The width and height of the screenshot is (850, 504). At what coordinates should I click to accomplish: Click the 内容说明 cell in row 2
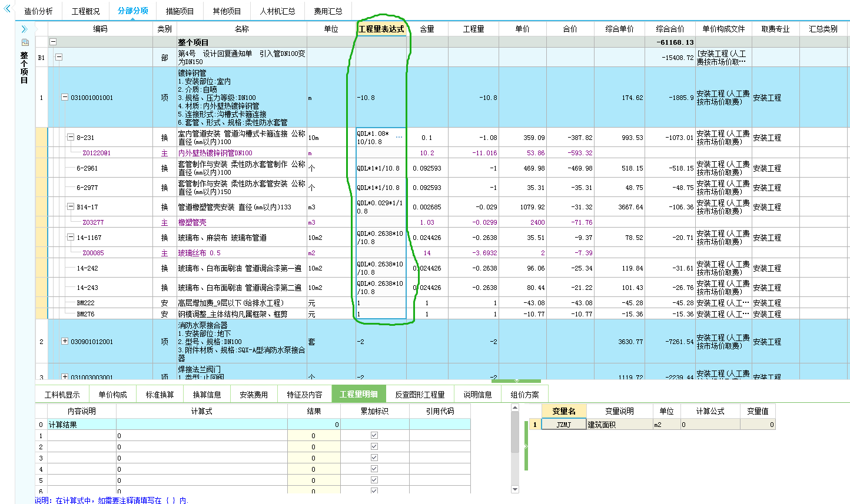pos(82,447)
